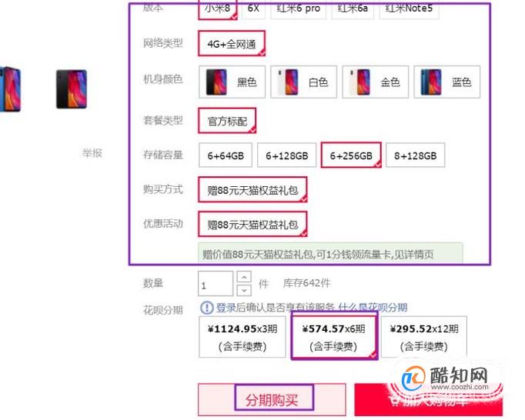
Task: Click the blue phone thumbnail image
Action: tap(11, 89)
